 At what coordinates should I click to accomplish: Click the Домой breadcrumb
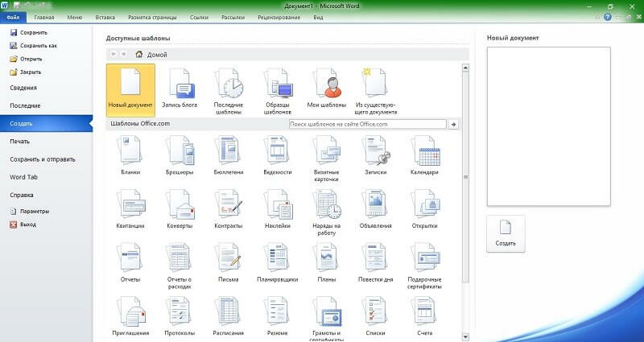151,54
